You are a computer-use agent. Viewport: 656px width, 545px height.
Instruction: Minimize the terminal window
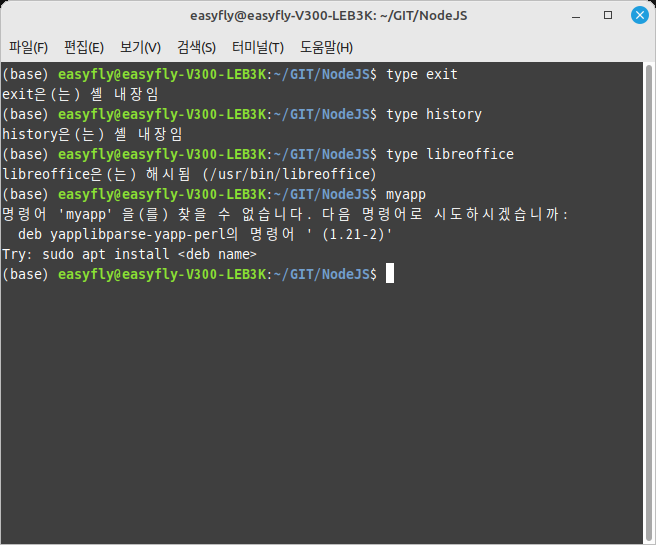coord(576,16)
